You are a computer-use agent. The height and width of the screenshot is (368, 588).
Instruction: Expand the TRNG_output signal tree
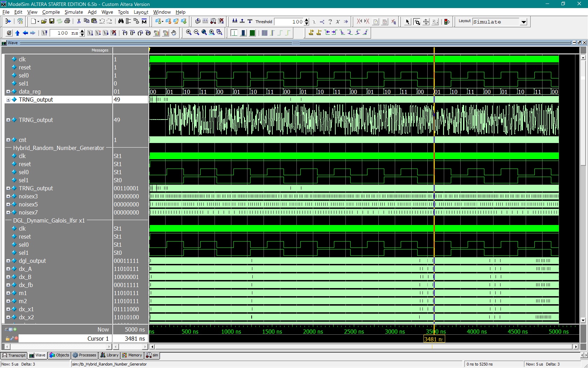pyautogui.click(x=8, y=100)
